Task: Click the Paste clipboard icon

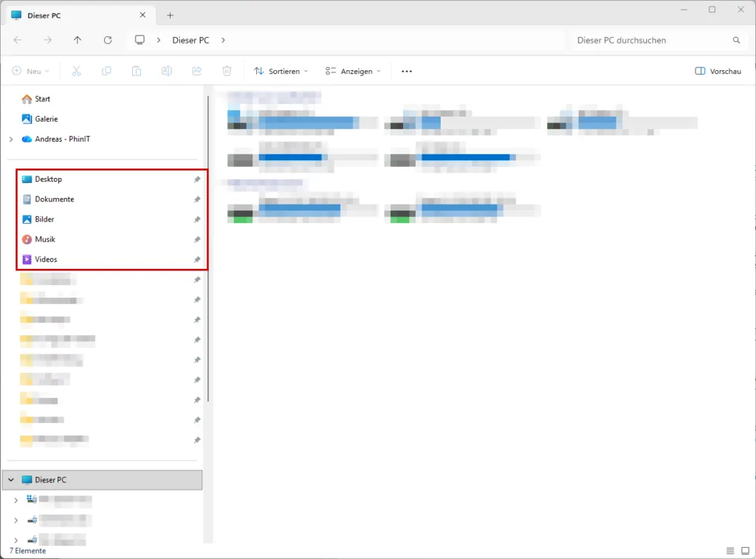Action: click(x=137, y=71)
